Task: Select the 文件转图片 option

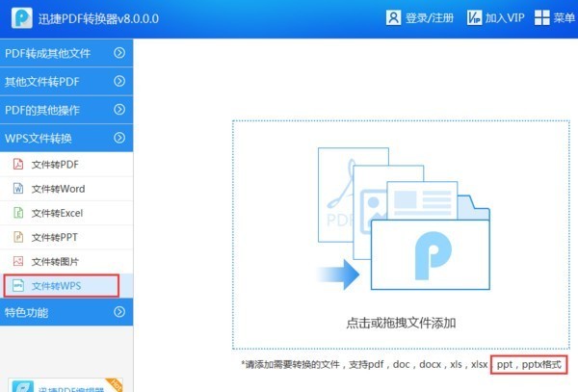Action: pyautogui.click(x=66, y=262)
